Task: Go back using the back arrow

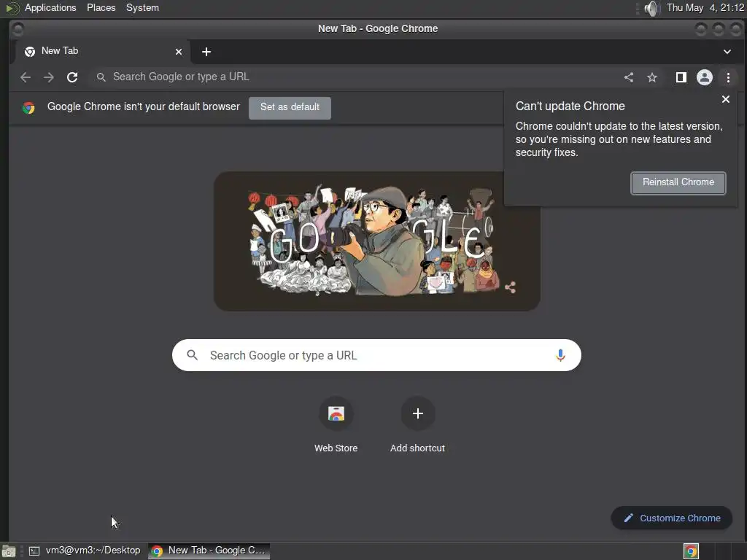Action: point(26,77)
